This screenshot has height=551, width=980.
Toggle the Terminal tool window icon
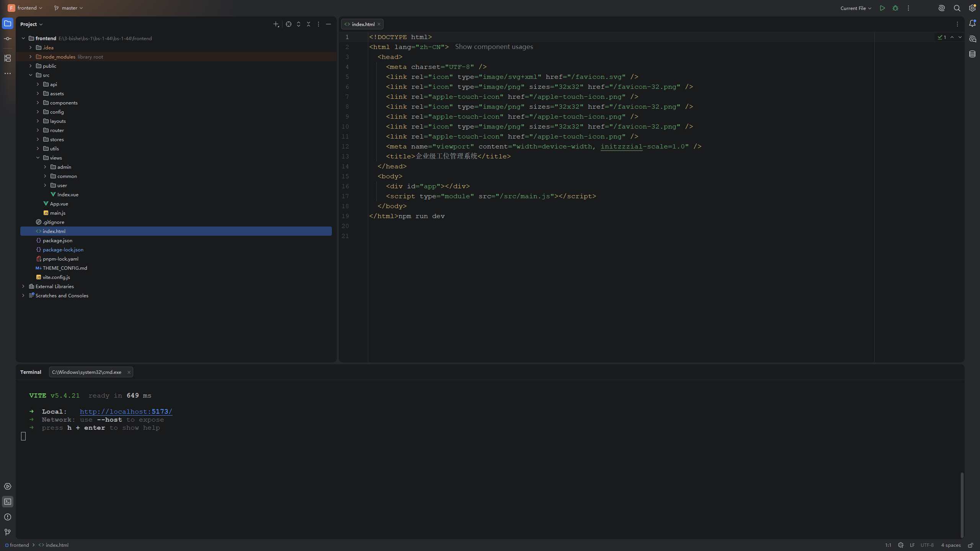(8, 502)
